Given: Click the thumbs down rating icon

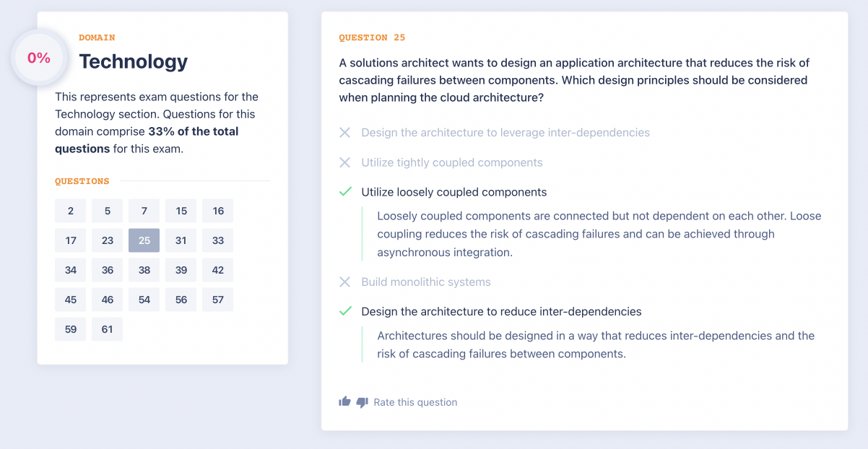Looking at the screenshot, I should [x=362, y=402].
